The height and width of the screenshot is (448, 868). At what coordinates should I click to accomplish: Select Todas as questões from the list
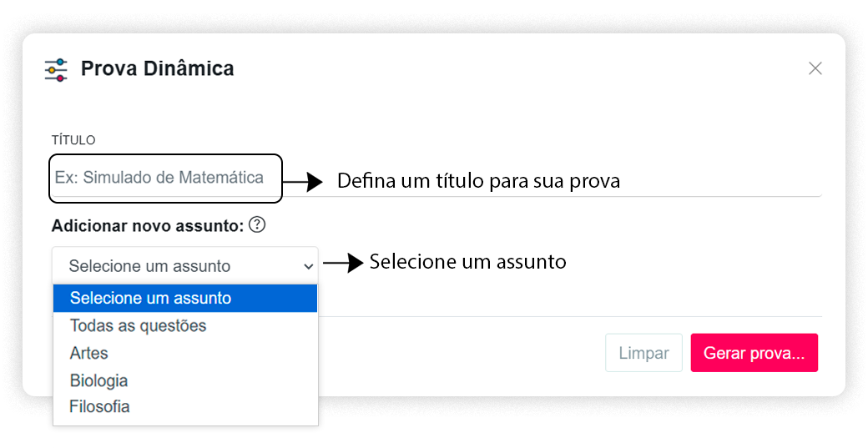point(185,325)
